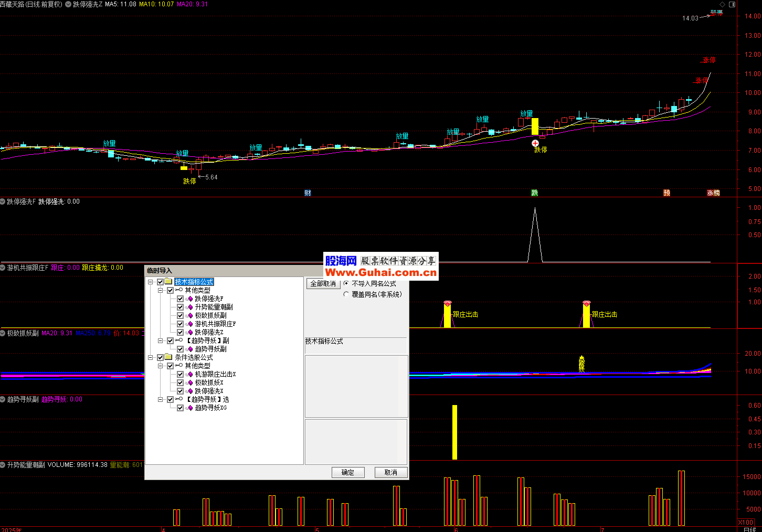Click the MA20: 9.31 label in main chart header

(x=192, y=4)
